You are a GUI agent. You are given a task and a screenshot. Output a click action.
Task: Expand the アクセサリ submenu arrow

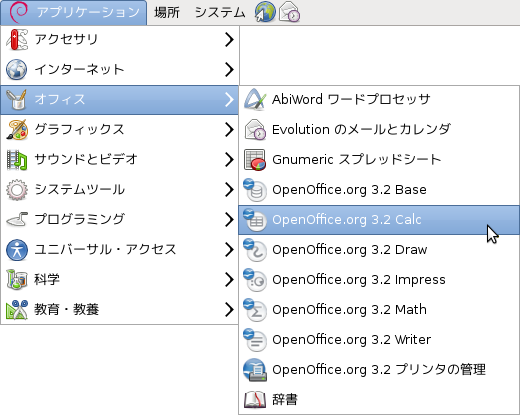(229, 39)
